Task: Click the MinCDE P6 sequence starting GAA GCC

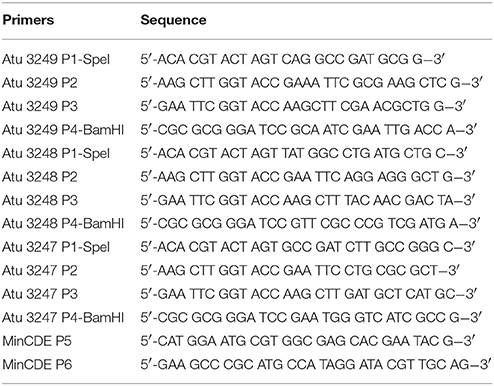Action: tap(316, 365)
